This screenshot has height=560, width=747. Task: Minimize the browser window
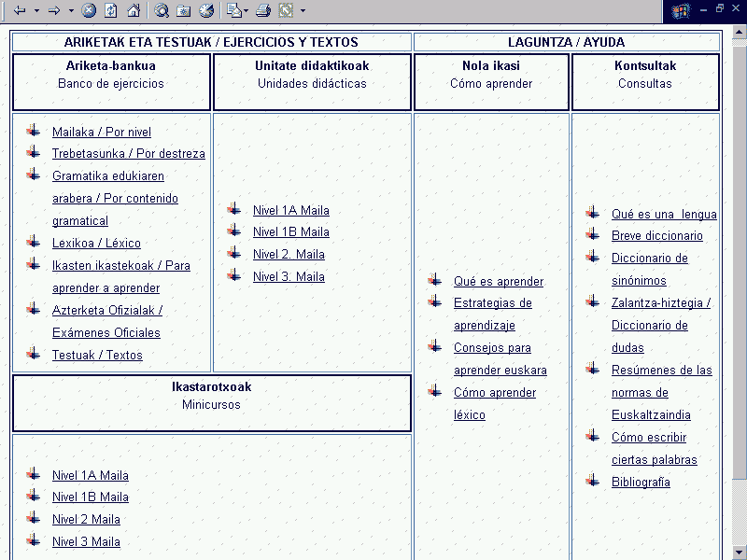(x=704, y=9)
